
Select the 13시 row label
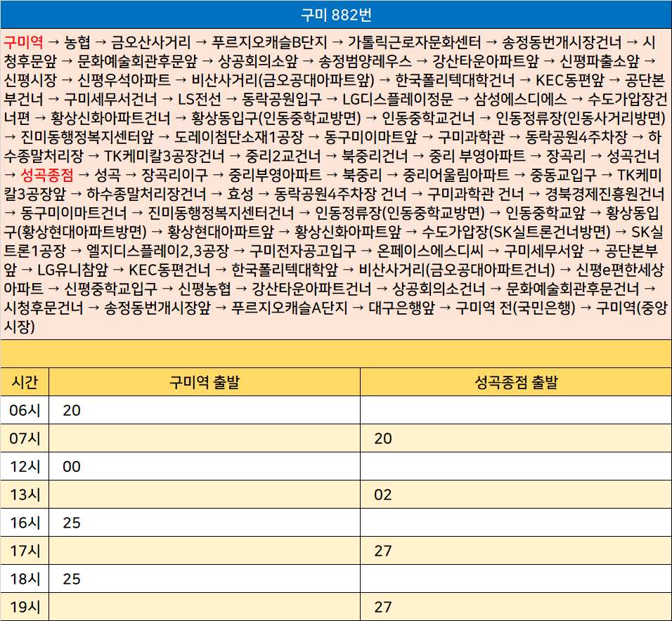[25, 495]
